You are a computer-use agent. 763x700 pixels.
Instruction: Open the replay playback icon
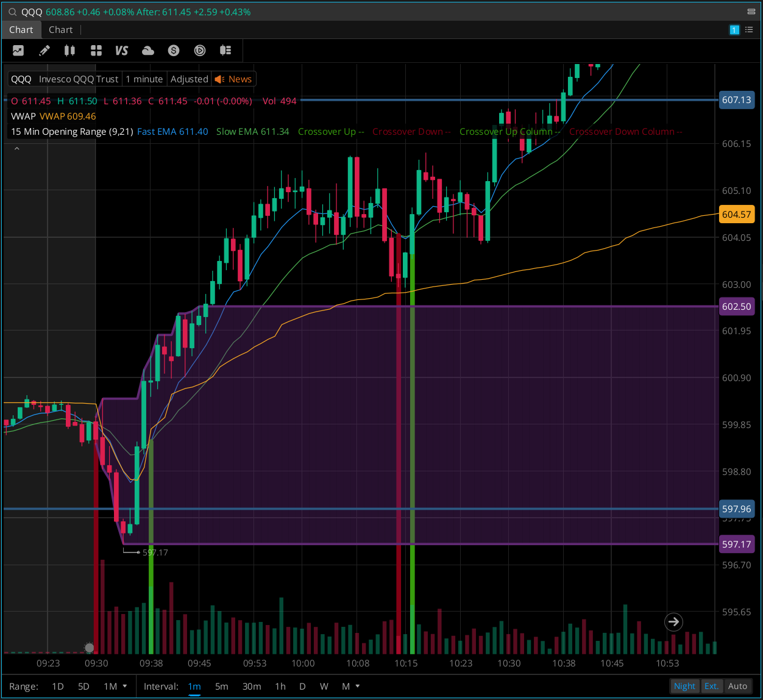200,51
